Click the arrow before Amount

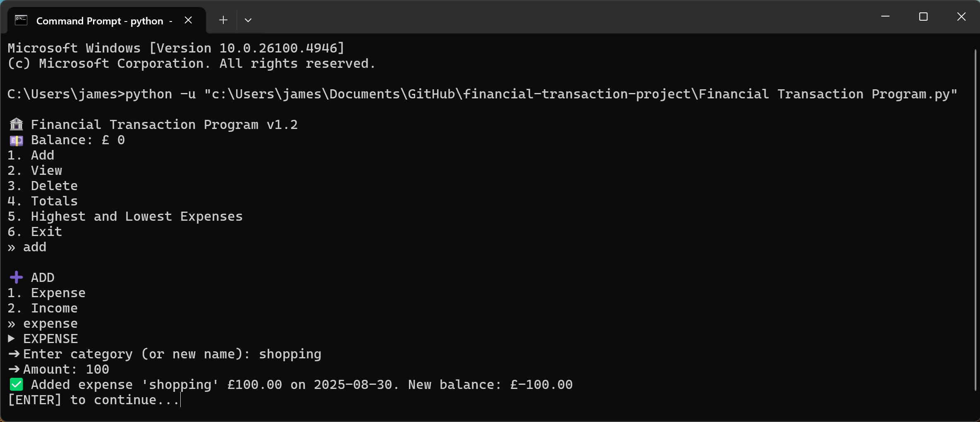[14, 370]
